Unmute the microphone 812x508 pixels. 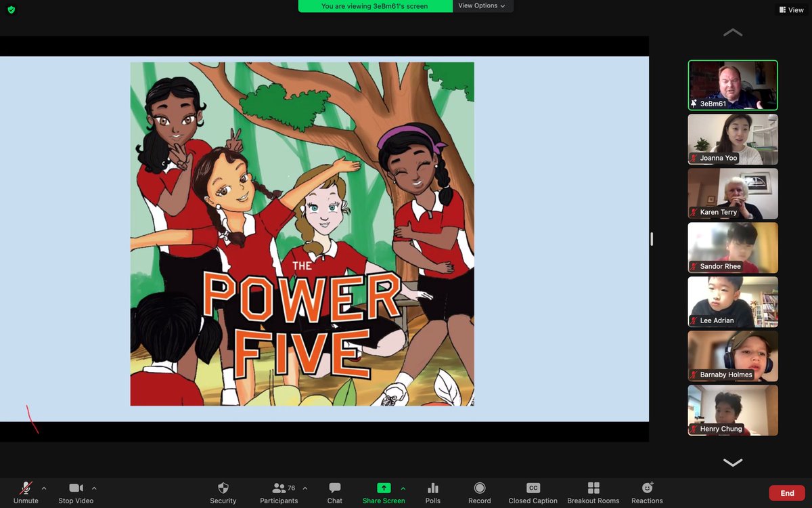click(x=26, y=492)
